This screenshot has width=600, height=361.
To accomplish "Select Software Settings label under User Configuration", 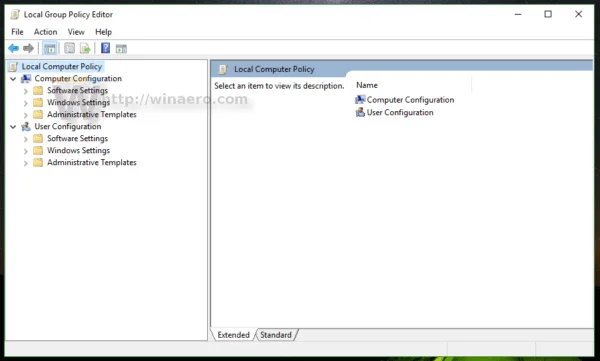I will click(x=77, y=138).
